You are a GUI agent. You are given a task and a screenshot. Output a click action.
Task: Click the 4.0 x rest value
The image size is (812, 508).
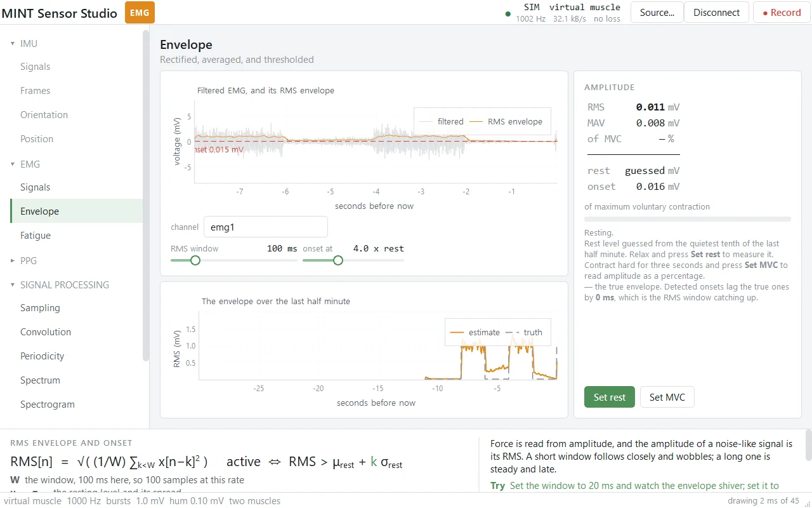coord(379,248)
